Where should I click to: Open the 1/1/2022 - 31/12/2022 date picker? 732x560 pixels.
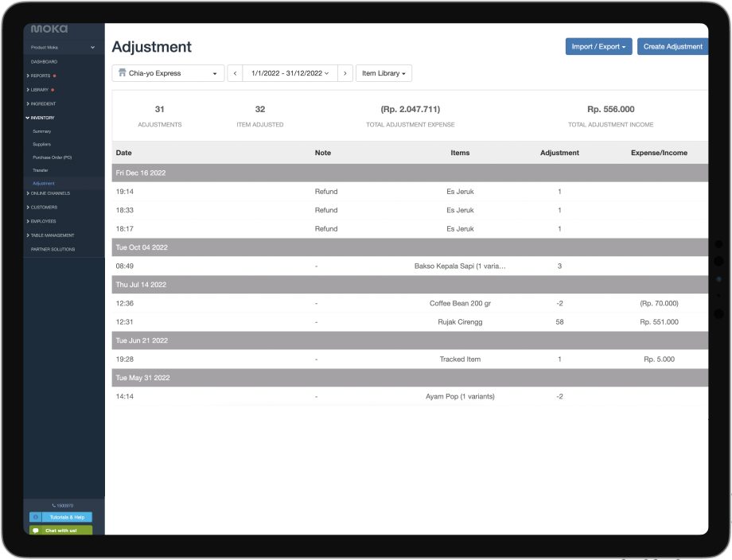coord(290,73)
